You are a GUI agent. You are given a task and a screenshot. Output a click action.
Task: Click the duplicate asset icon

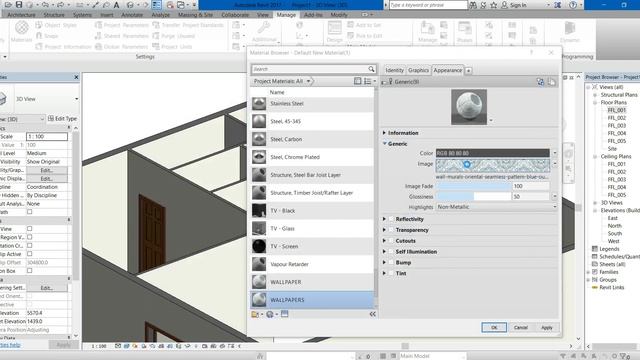[x=551, y=82]
